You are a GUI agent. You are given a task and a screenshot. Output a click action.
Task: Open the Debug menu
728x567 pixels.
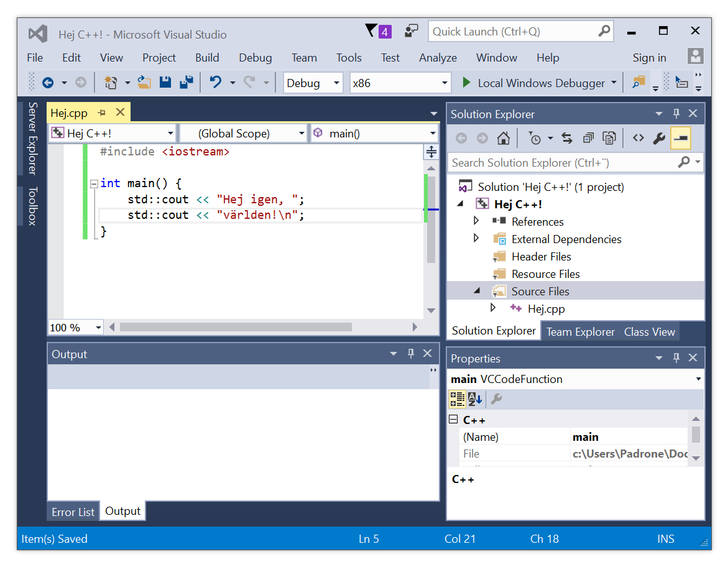click(x=256, y=58)
